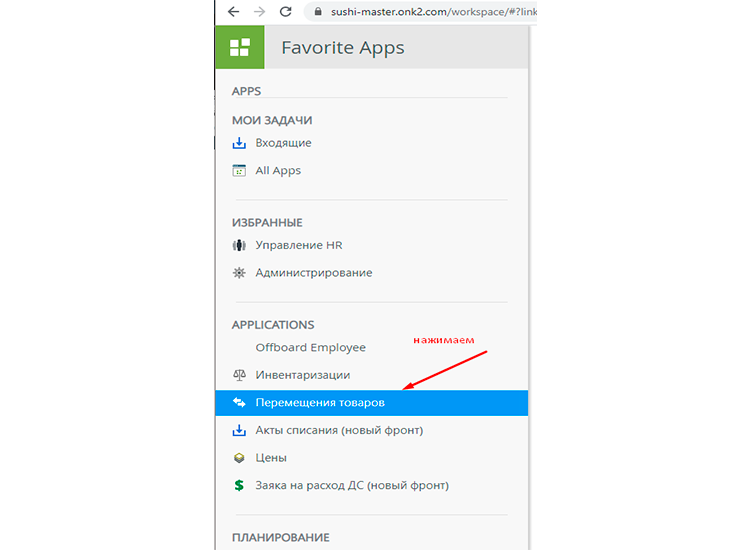Open the green apps grid icon
The image size is (750, 550).
point(240,47)
